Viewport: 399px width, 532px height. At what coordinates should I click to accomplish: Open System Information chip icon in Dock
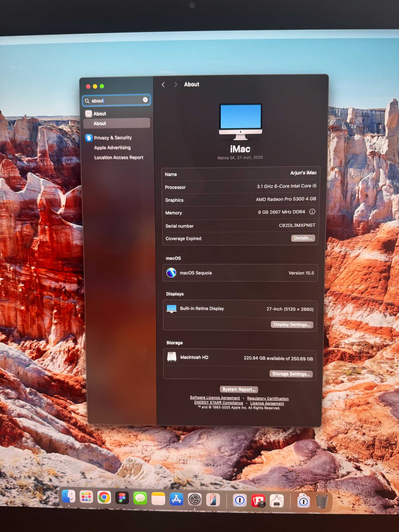click(277, 501)
